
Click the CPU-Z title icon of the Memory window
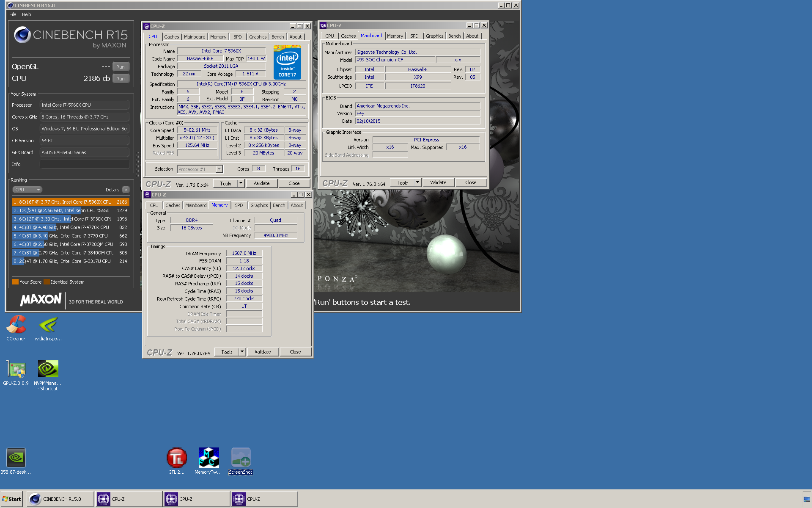148,195
